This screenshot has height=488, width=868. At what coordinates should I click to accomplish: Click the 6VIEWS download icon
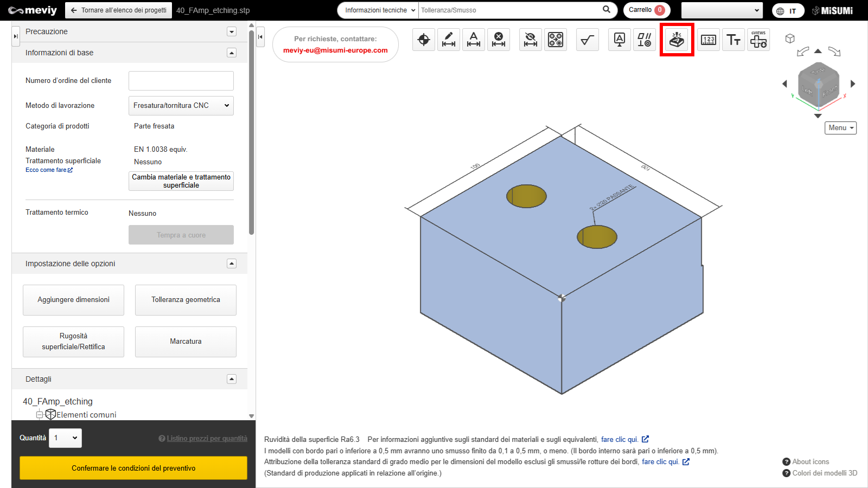(758, 40)
